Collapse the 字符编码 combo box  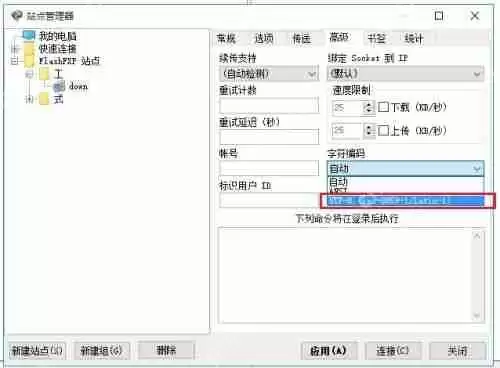(x=477, y=169)
